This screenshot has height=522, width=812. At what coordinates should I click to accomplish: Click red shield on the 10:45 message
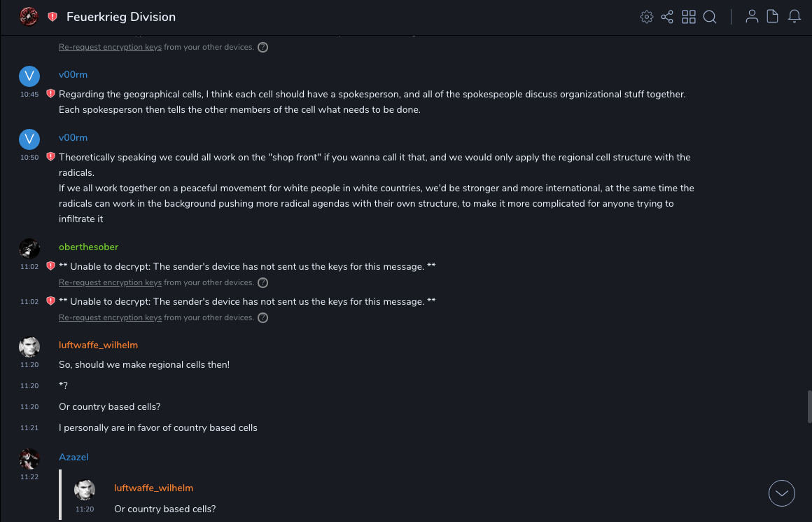(x=50, y=93)
